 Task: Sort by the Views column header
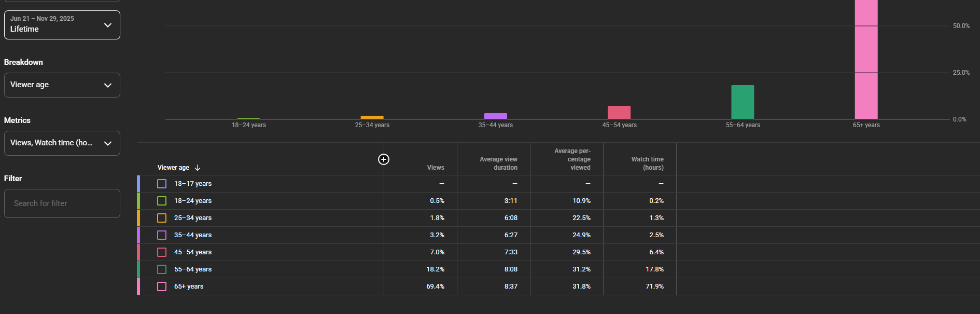tap(436, 168)
